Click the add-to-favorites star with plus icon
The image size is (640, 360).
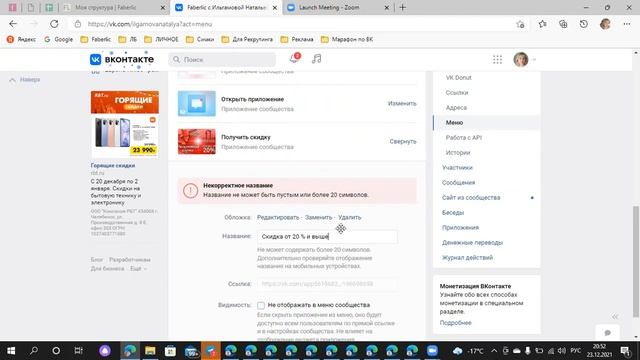(520, 24)
